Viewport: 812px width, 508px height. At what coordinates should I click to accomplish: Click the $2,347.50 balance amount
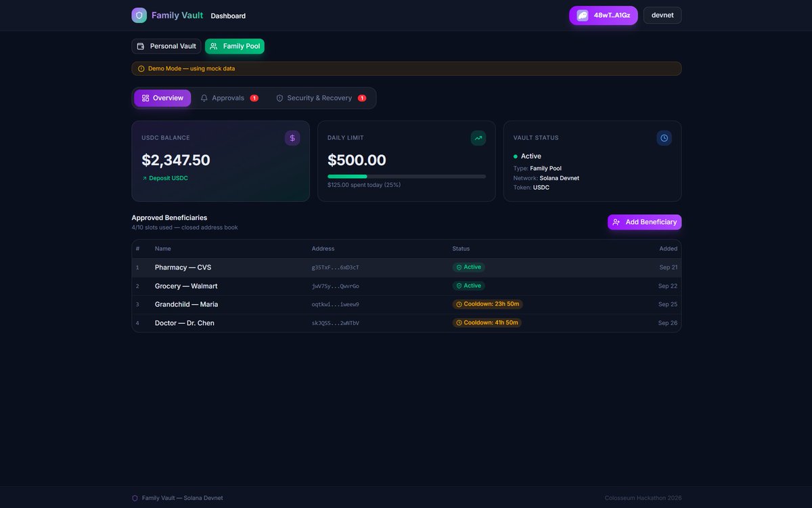click(176, 161)
